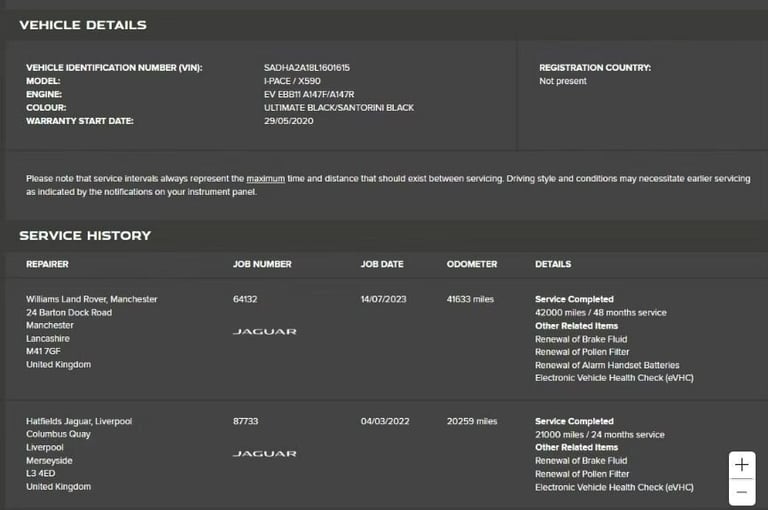Click job date 04/03/2022
The image size is (768, 510).
(385, 421)
